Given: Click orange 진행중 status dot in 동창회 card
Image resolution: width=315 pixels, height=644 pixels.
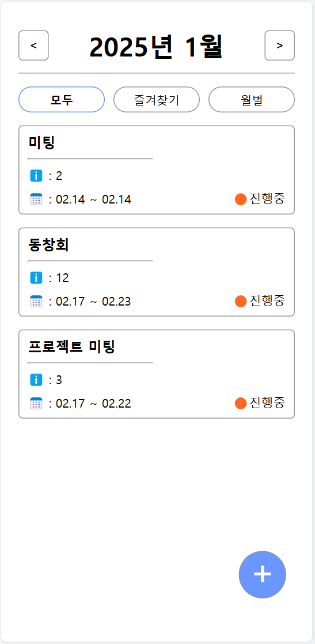Looking at the screenshot, I should coord(241,301).
